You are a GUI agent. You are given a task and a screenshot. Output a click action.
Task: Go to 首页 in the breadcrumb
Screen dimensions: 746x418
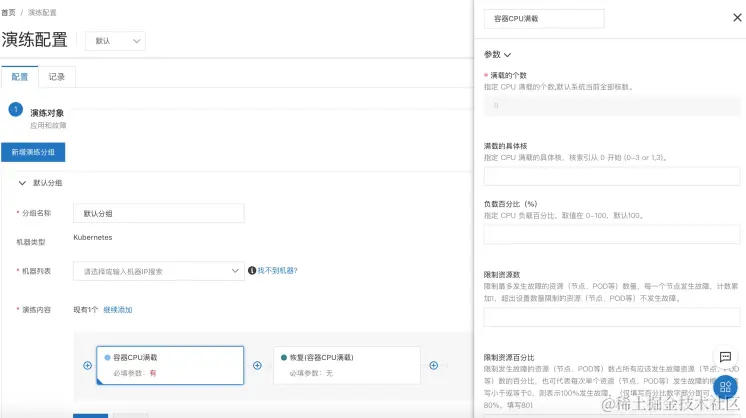8,12
